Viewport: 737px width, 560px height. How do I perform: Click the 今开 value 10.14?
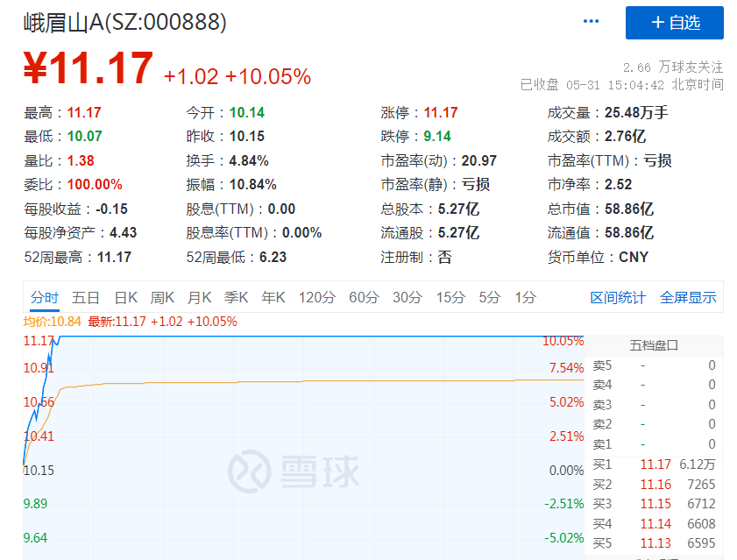click(247, 113)
